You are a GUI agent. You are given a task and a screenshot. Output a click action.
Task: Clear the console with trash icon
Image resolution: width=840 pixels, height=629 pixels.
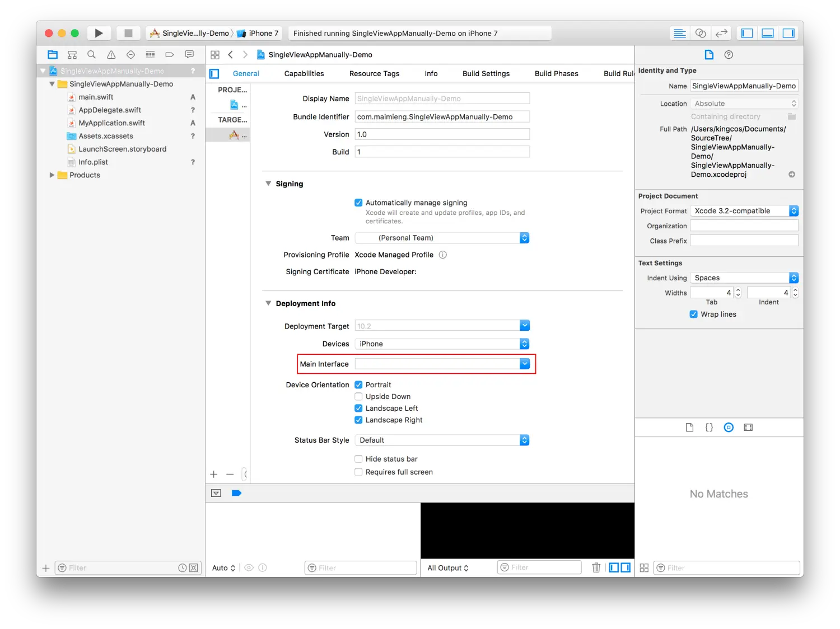596,567
